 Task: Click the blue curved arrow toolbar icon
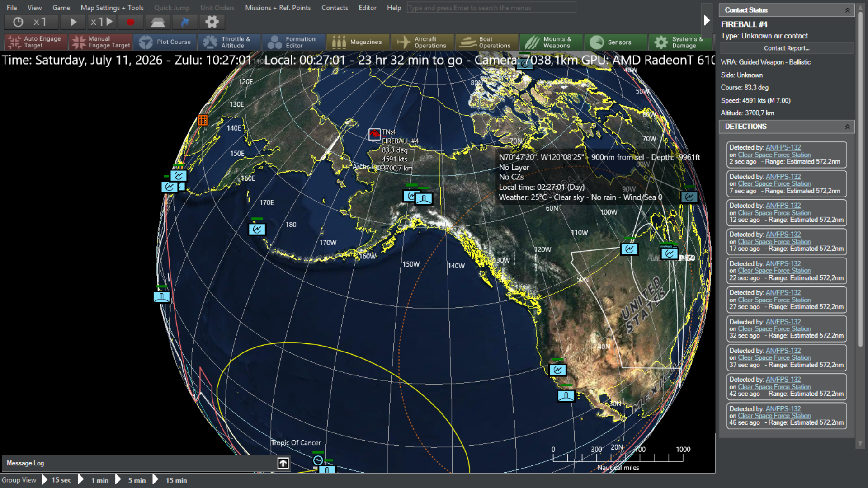184,22
